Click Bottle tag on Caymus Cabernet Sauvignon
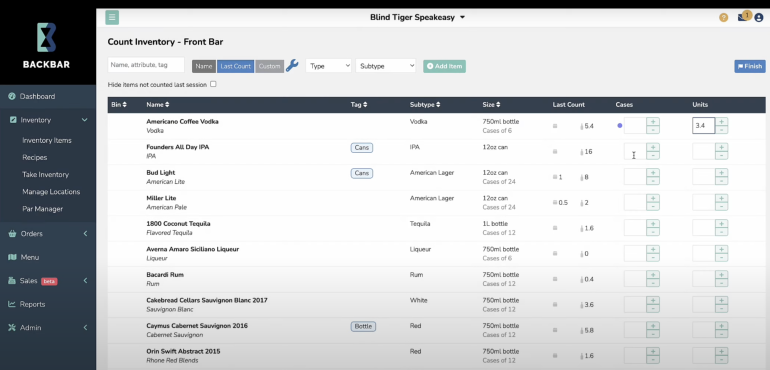This screenshot has height=370, width=770. coord(363,326)
